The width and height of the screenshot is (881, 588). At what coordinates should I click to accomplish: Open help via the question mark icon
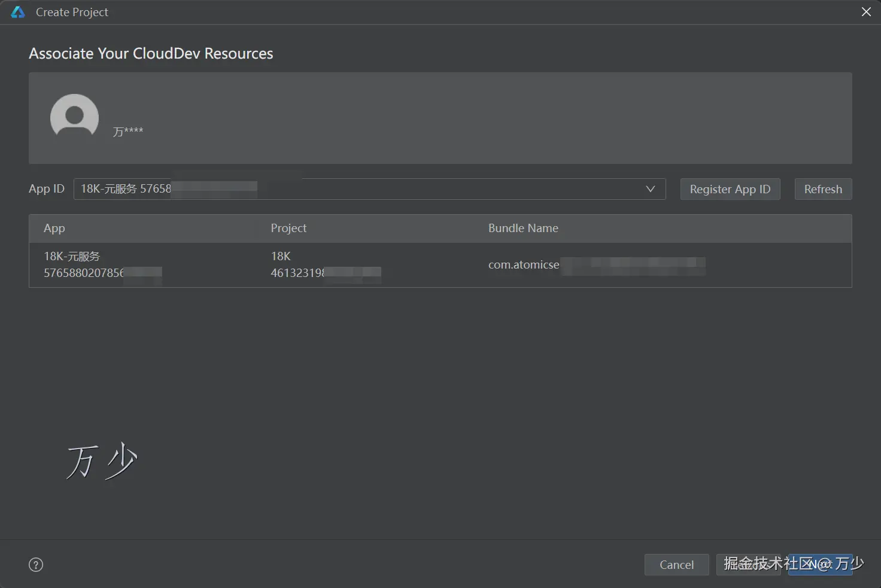click(x=36, y=565)
